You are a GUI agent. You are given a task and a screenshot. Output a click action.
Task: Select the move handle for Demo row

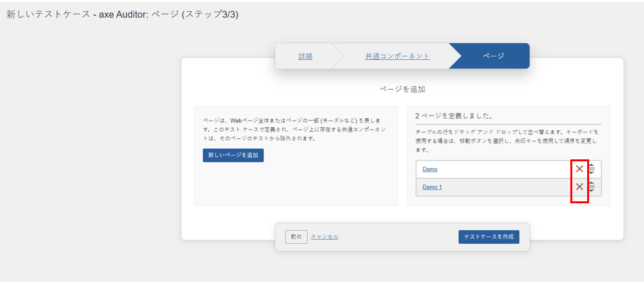click(592, 169)
